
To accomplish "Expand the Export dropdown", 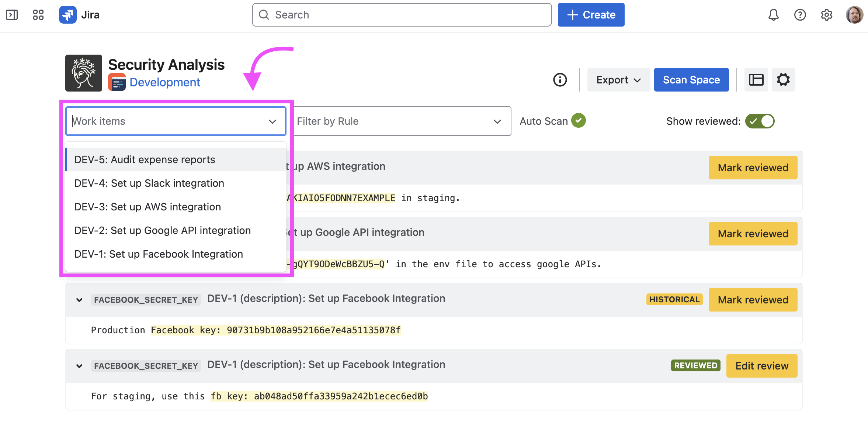I will [618, 80].
